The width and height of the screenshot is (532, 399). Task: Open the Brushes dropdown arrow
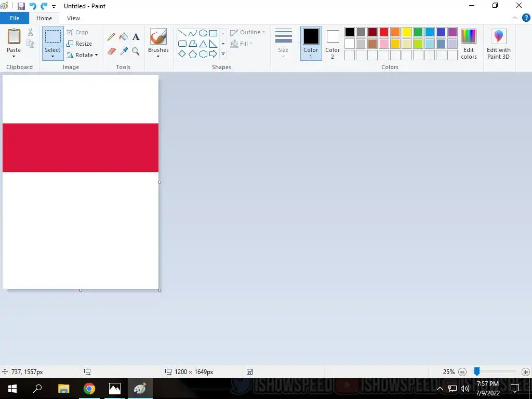[x=158, y=56]
